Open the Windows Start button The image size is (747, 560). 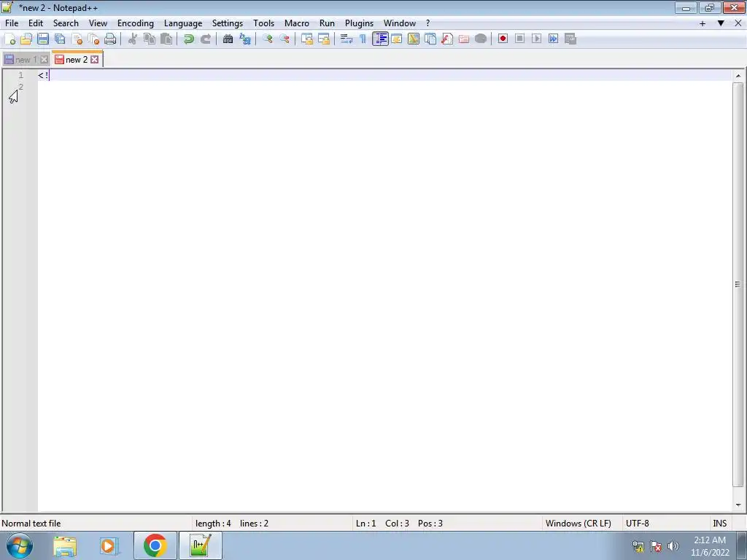pos(20,545)
